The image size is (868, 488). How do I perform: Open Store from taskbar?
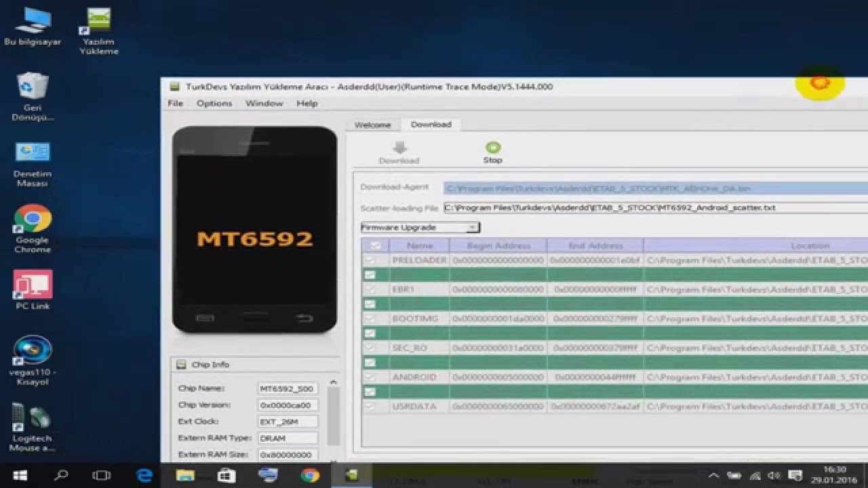(226, 475)
